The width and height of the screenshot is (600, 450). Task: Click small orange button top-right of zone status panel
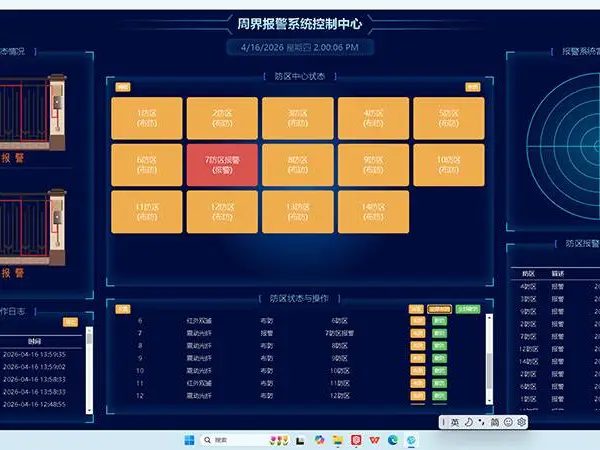(473, 87)
